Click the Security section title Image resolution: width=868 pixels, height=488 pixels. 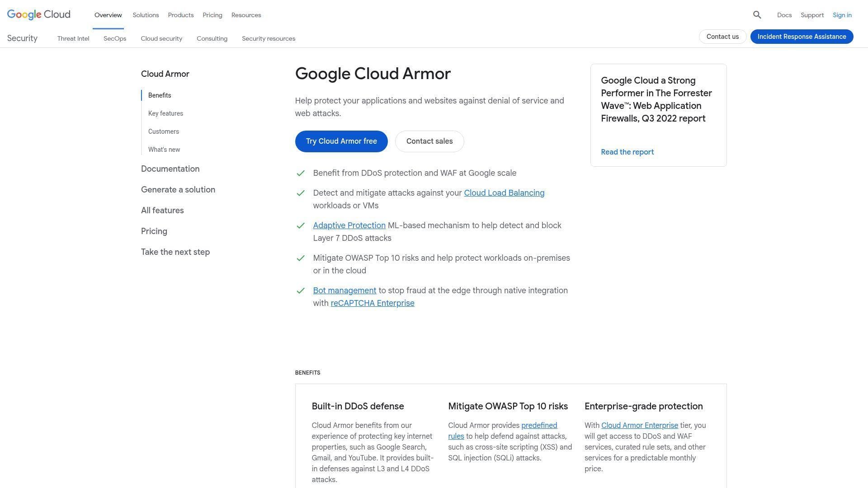[x=22, y=38]
